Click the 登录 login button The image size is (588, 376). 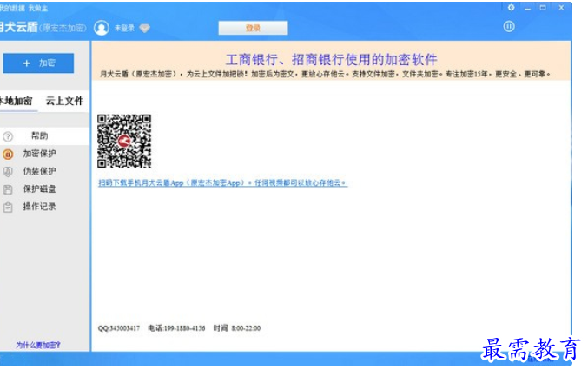pyautogui.click(x=253, y=28)
